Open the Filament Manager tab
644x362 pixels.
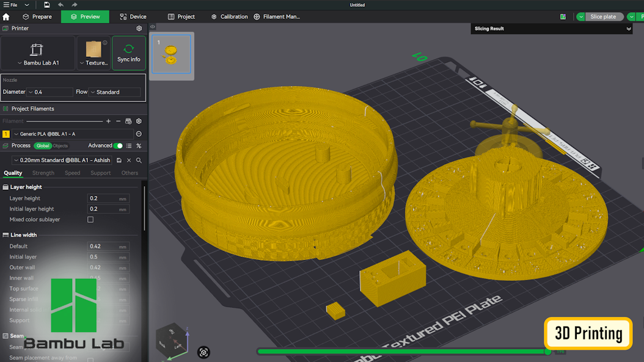tap(277, 17)
